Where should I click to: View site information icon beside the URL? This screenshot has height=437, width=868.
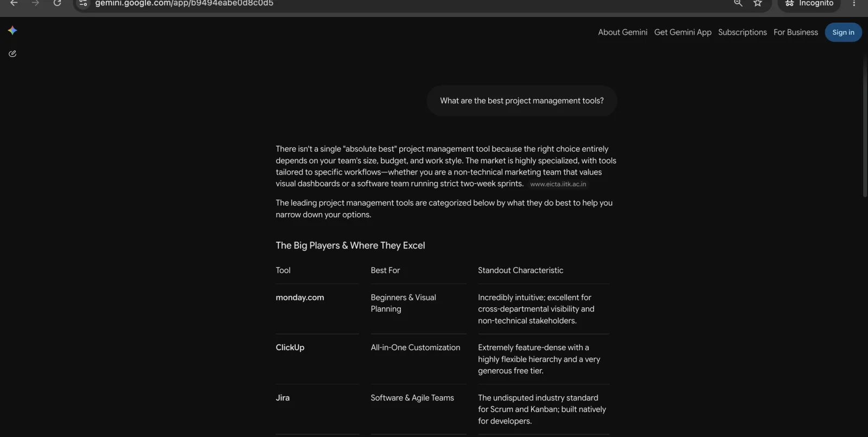[83, 3]
